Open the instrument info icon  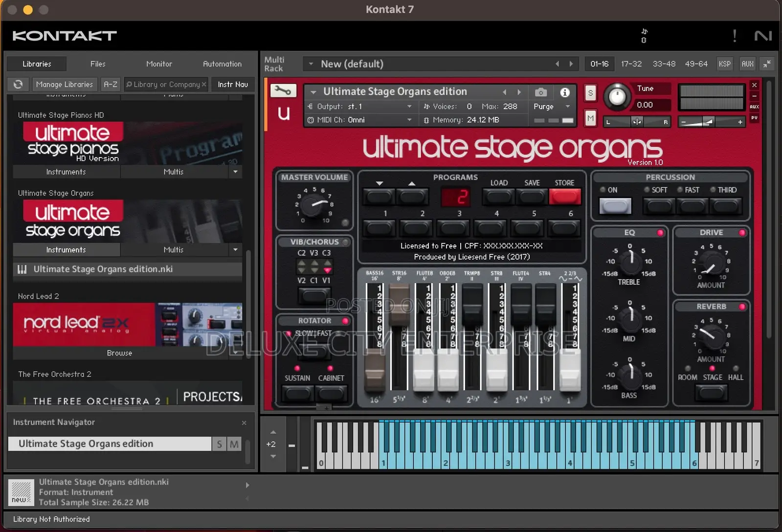(565, 92)
